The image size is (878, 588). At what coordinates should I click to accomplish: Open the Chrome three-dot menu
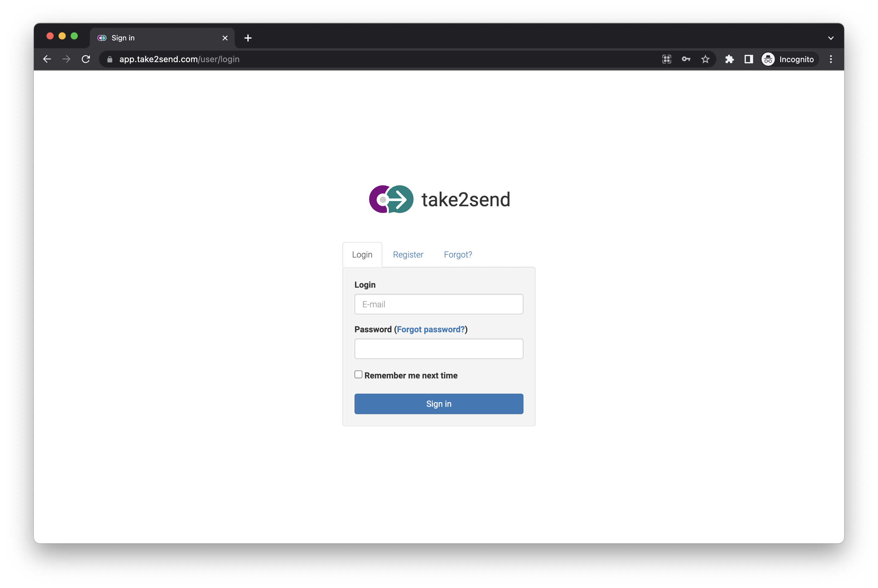pyautogui.click(x=831, y=59)
